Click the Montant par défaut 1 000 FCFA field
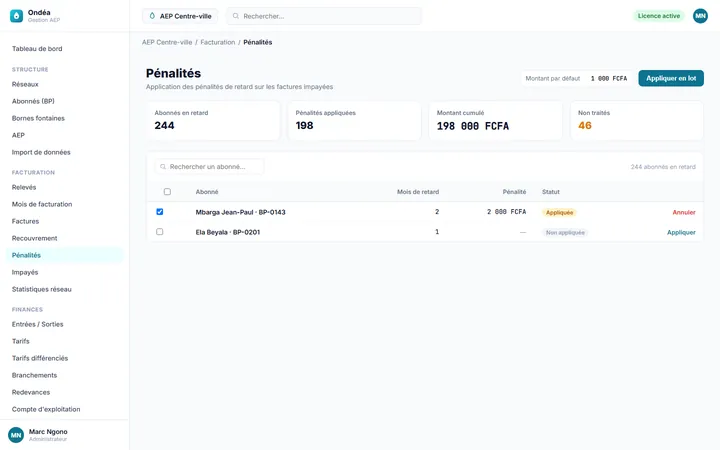 click(576, 79)
